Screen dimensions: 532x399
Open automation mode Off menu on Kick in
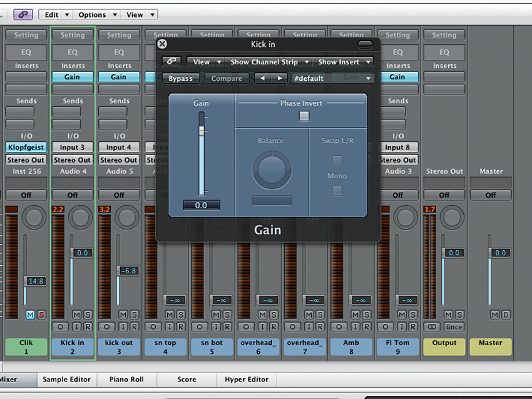(73, 195)
